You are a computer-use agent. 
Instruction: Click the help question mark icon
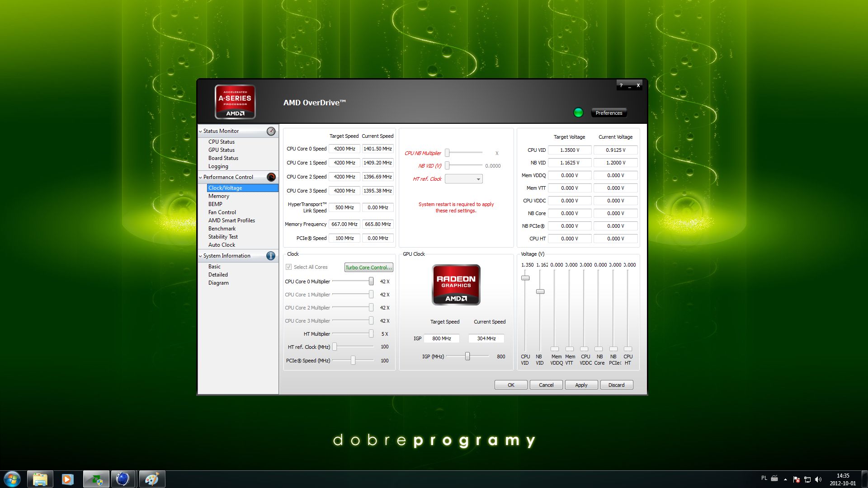pyautogui.click(x=621, y=85)
